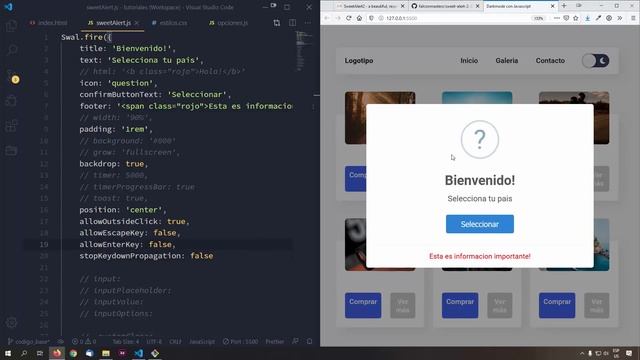Image resolution: width=640 pixels, height=360 pixels.
Task: Click Prettier in the status bar
Action: tap(275, 342)
